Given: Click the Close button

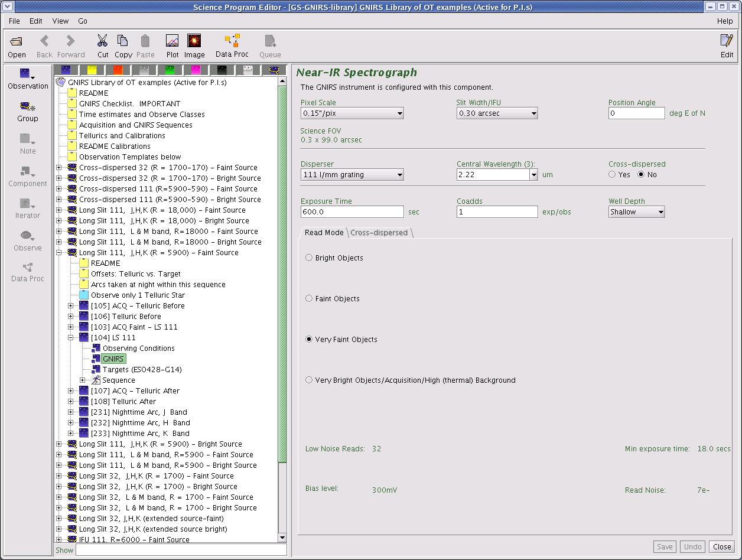Looking at the screenshot, I should 722,547.
